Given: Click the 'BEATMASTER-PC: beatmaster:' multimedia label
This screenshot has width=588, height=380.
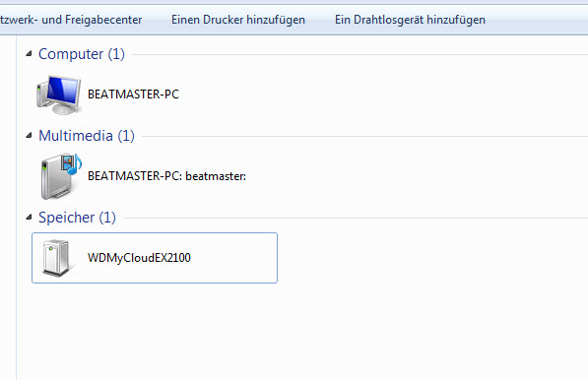Looking at the screenshot, I should (x=166, y=176).
